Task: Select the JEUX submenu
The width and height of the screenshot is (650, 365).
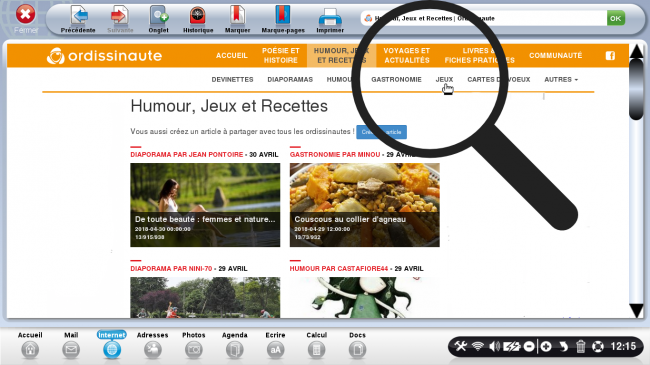Action: point(444,79)
